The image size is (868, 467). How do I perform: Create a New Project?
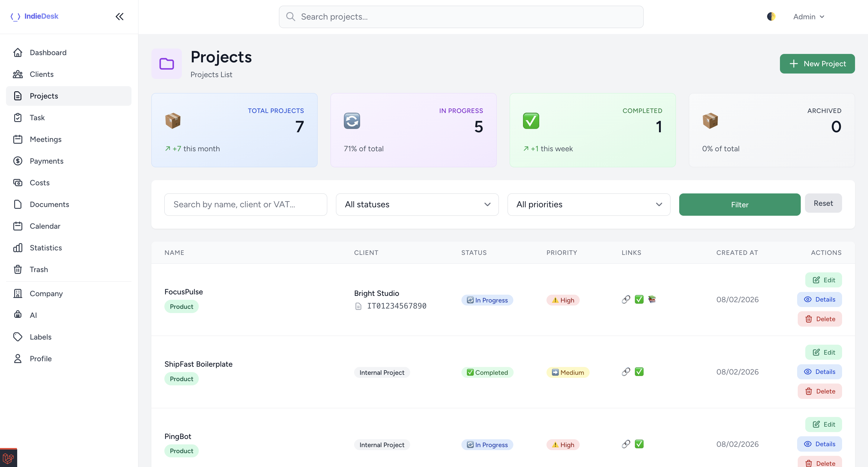point(817,64)
